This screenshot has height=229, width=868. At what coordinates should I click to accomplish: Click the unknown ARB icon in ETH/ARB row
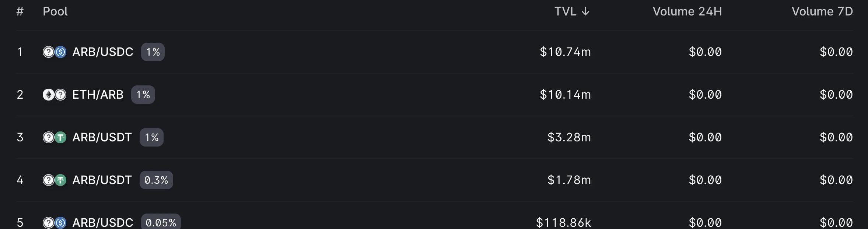(60, 95)
